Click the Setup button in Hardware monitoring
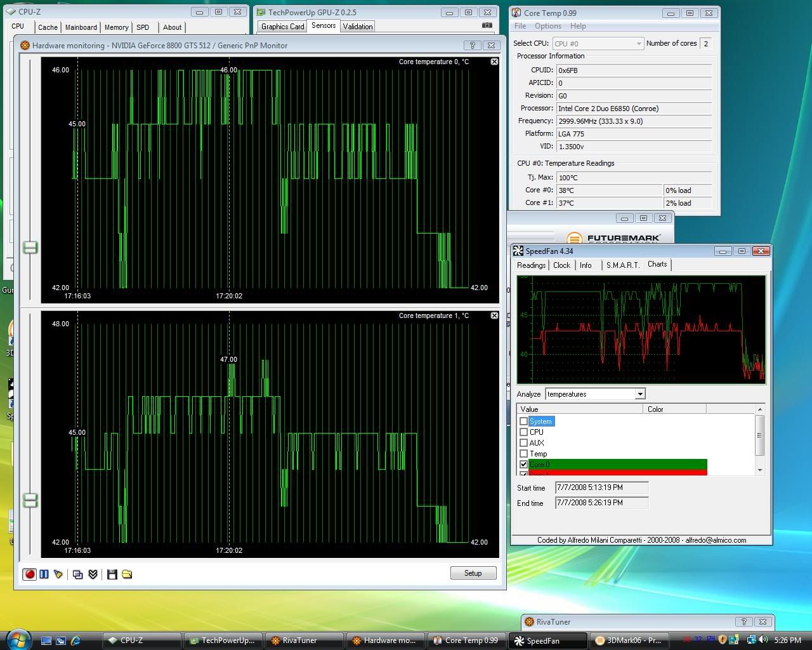812x650 pixels. (473, 573)
